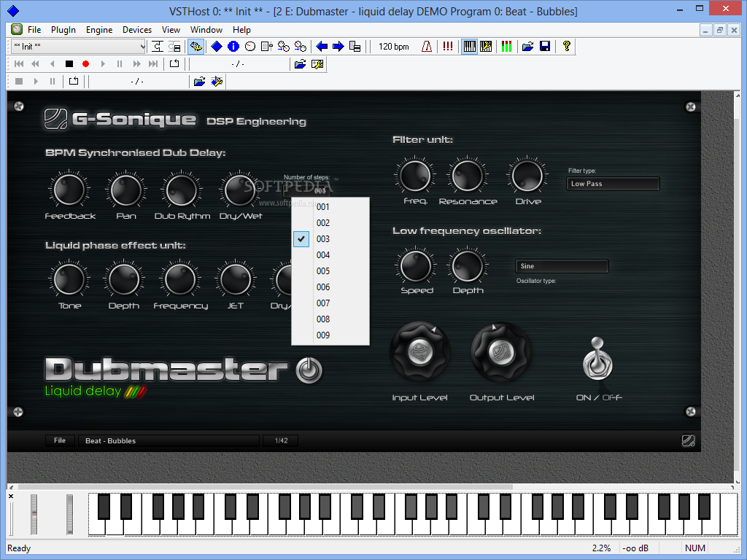Click the red triple-exclamation panic icon
The image size is (747, 560).
point(448,46)
